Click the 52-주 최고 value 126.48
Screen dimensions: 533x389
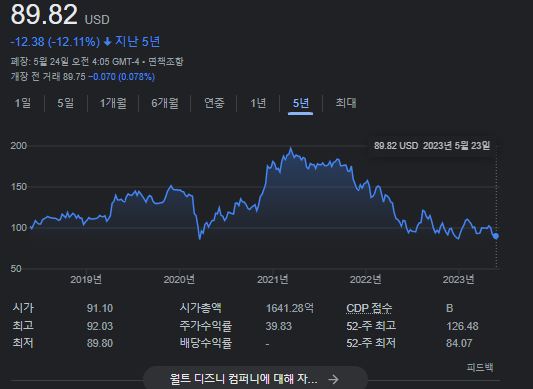[462, 326]
